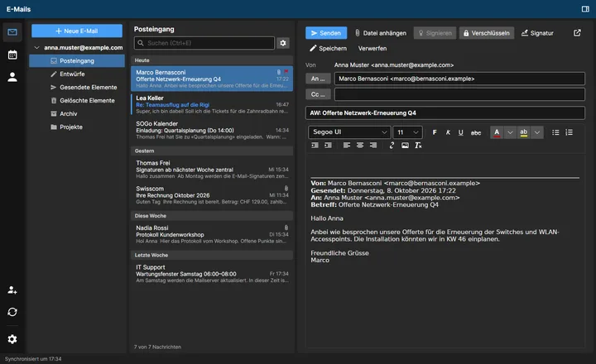Screen dimensions: 596x364
Task: Open the SOGo Kalender Quartalsplanung invitation
Action: [x=212, y=130]
